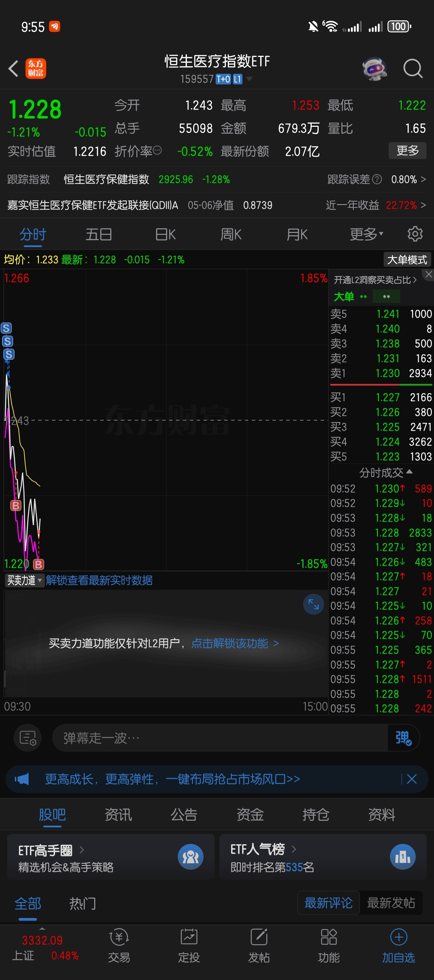Tap 买1 price 1.227 row

click(381, 397)
